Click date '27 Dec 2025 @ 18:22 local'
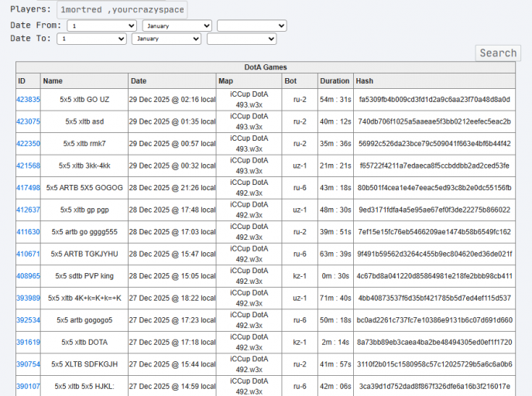Screen dimensions: 532x396 tap(172, 298)
